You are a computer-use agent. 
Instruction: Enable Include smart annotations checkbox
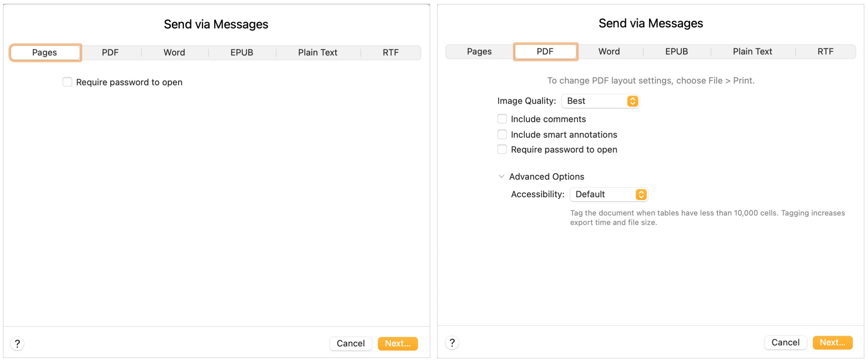click(x=502, y=135)
